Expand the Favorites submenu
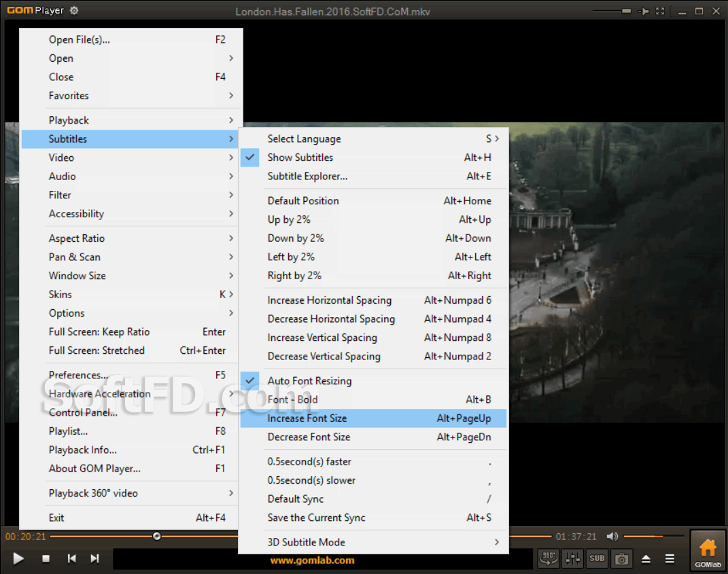The width and height of the screenshot is (728, 574). [x=130, y=96]
